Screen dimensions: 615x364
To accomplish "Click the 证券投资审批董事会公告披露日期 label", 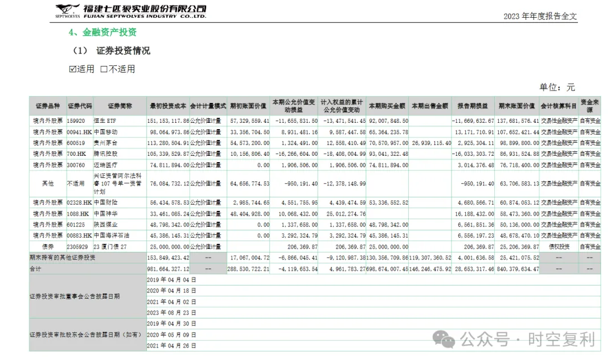I will pyautogui.click(x=75, y=296).
